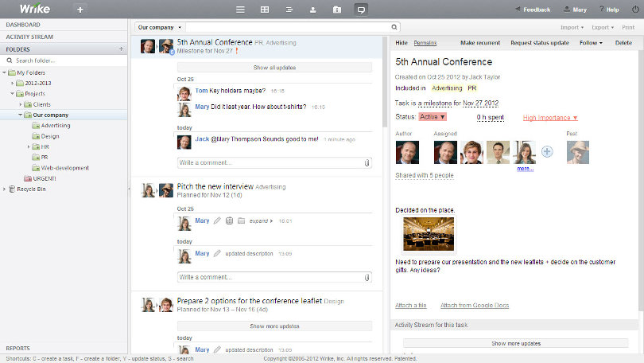Switch to table view icon
The image size is (644, 363).
tap(265, 10)
